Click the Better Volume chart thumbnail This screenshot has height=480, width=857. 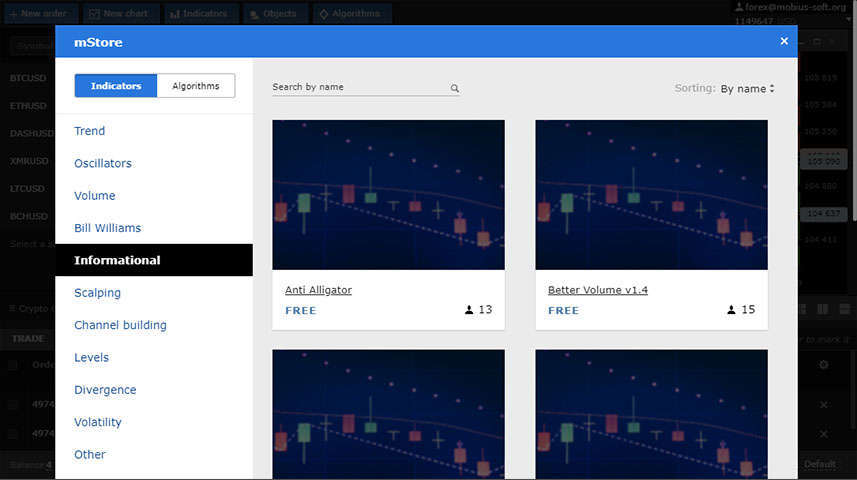pyautogui.click(x=651, y=195)
